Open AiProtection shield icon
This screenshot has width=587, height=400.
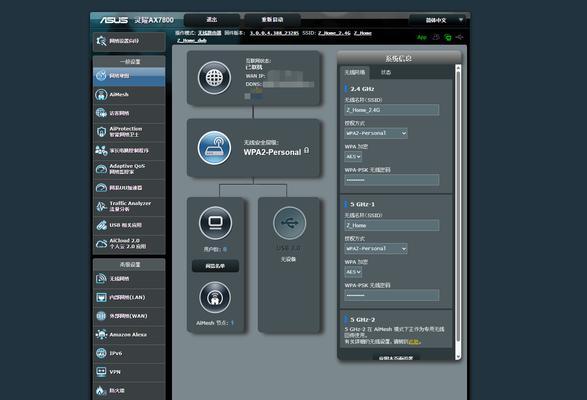tap(101, 131)
